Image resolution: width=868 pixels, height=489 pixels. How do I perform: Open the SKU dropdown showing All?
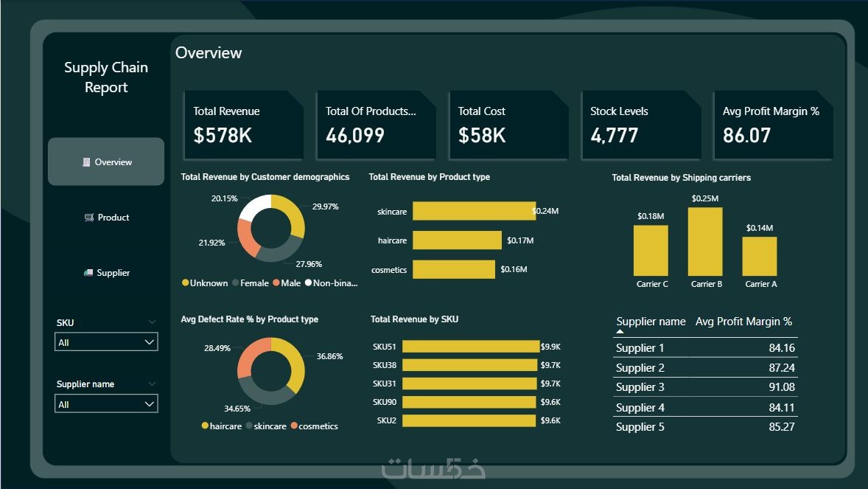pos(106,342)
